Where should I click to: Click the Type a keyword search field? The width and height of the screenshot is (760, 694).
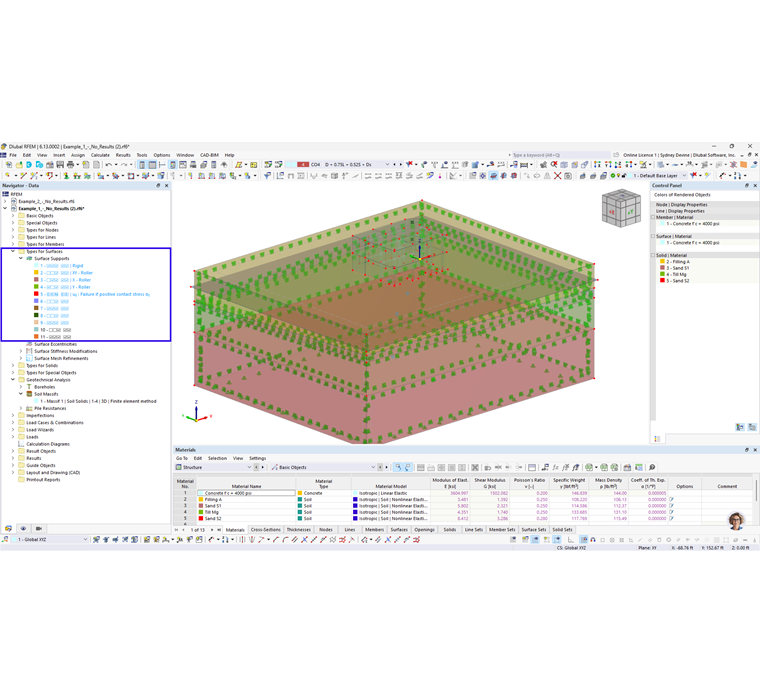point(560,155)
